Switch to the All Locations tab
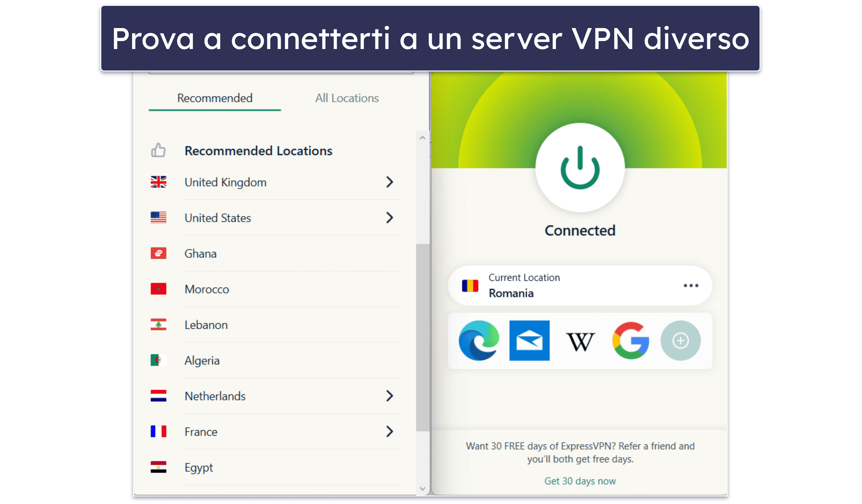 (x=347, y=98)
